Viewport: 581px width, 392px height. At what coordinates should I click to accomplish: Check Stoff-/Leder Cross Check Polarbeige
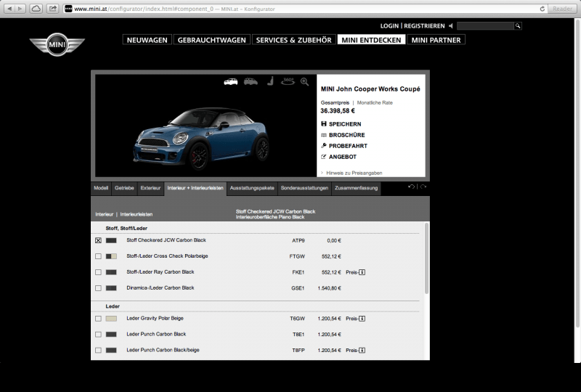pyautogui.click(x=98, y=256)
